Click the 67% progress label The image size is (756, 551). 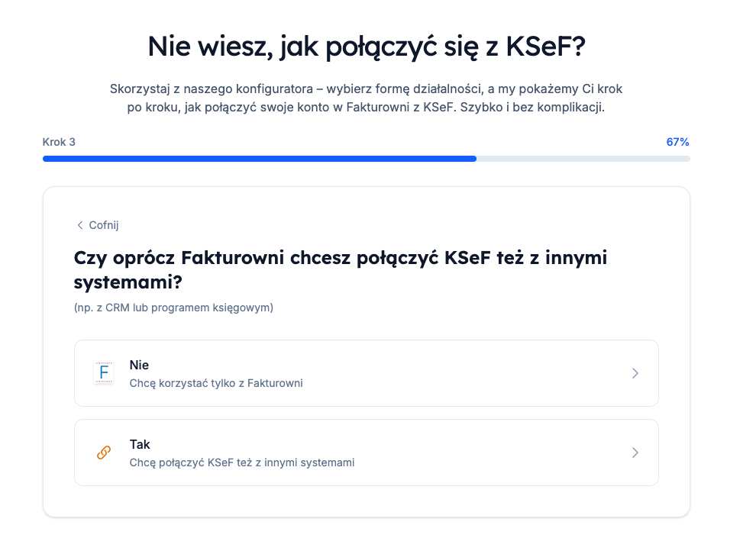point(677,142)
